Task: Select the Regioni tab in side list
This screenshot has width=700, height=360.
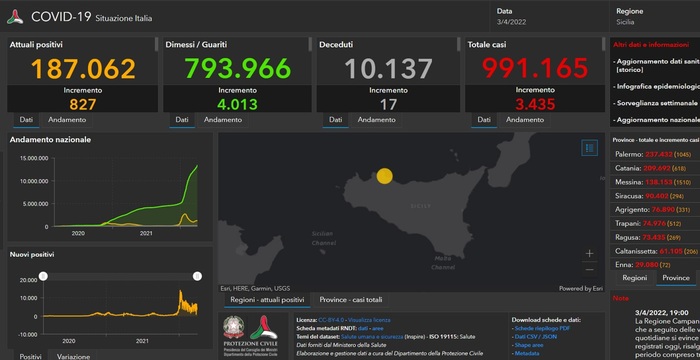Action: coord(634,278)
